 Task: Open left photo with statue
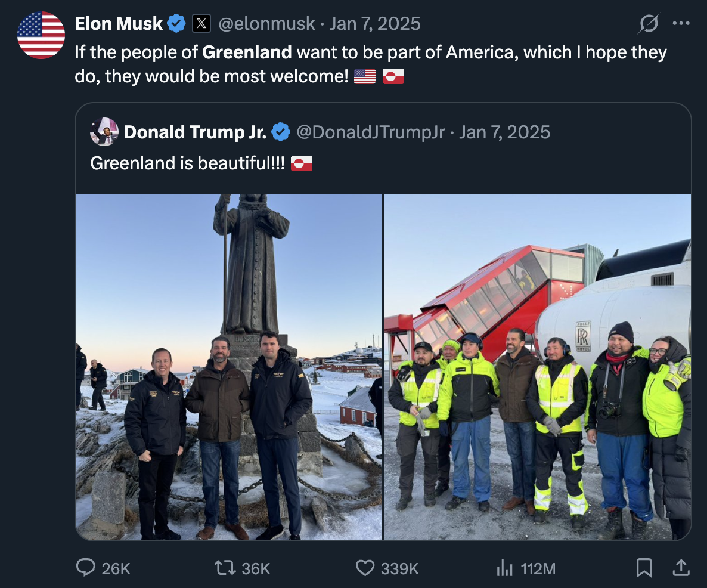coord(229,367)
